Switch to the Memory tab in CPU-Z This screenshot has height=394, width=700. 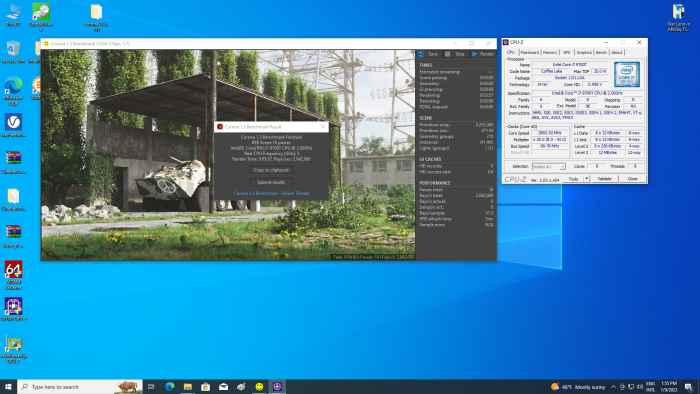point(550,52)
